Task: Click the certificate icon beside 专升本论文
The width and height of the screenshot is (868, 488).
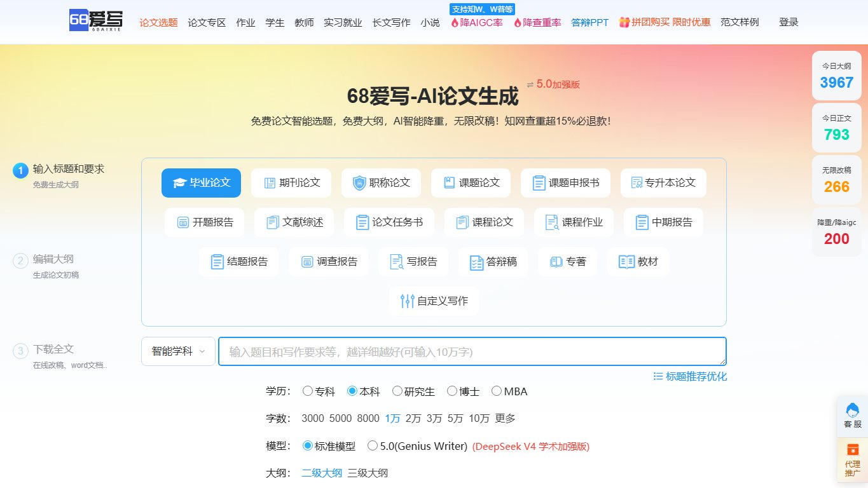Action: pyautogui.click(x=637, y=183)
